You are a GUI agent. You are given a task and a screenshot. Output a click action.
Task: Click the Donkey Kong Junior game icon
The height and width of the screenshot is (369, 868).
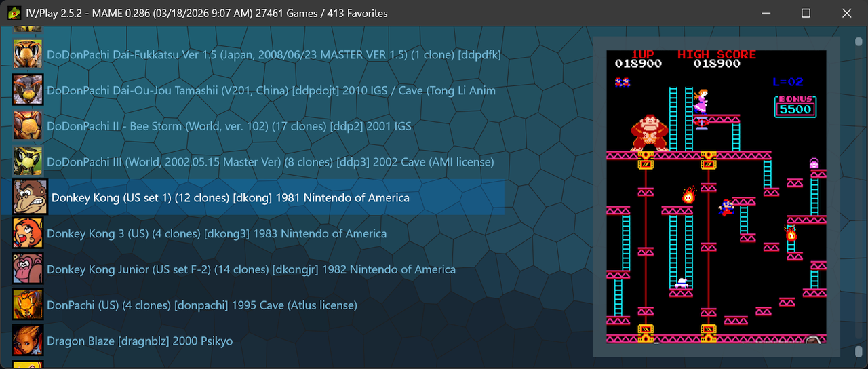pyautogui.click(x=28, y=269)
